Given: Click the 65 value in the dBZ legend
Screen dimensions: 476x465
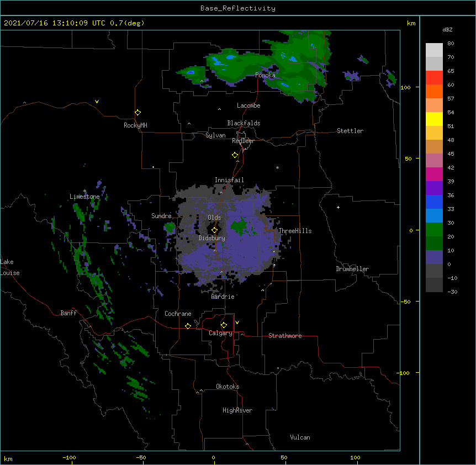Looking at the screenshot, I should click(x=451, y=71).
